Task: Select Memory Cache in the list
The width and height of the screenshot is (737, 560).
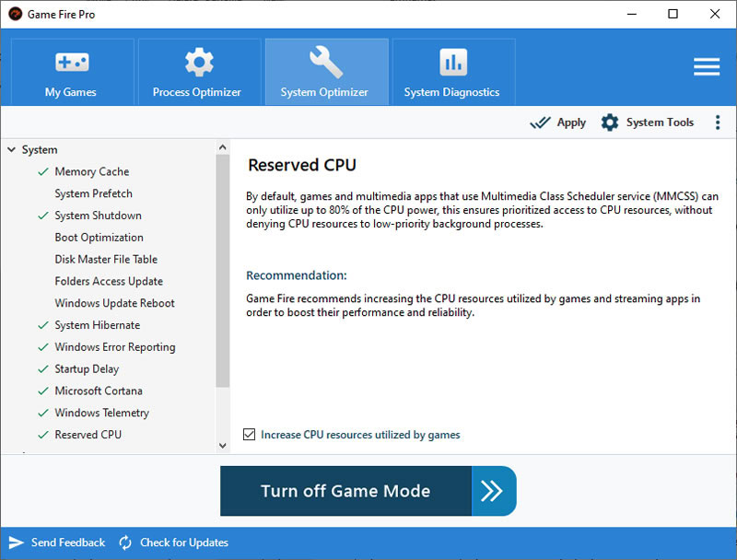Action: [91, 171]
